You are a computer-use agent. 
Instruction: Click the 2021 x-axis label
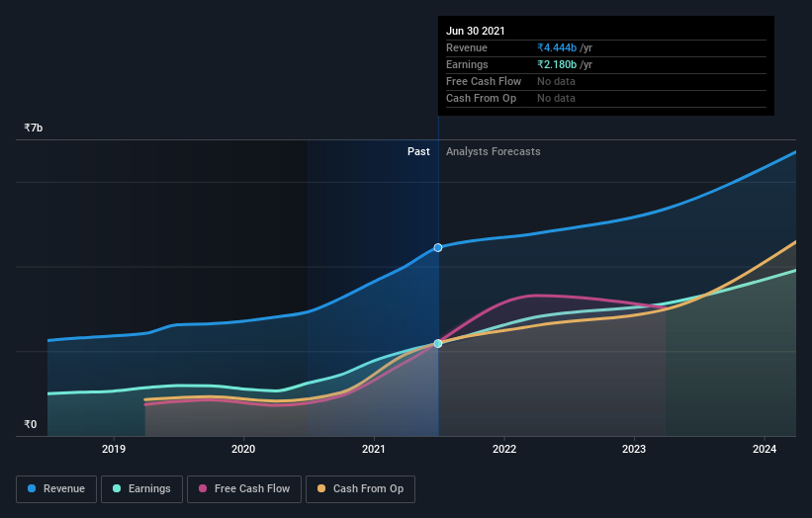pyautogui.click(x=374, y=449)
